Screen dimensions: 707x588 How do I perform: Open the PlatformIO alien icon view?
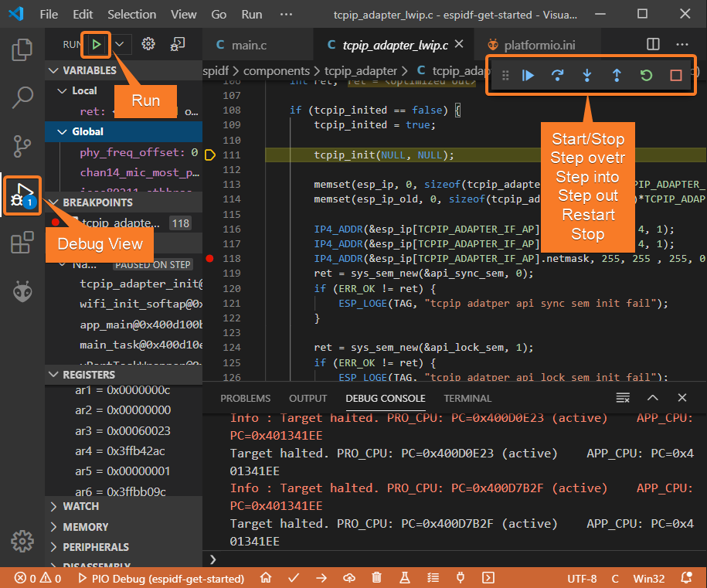tap(22, 291)
